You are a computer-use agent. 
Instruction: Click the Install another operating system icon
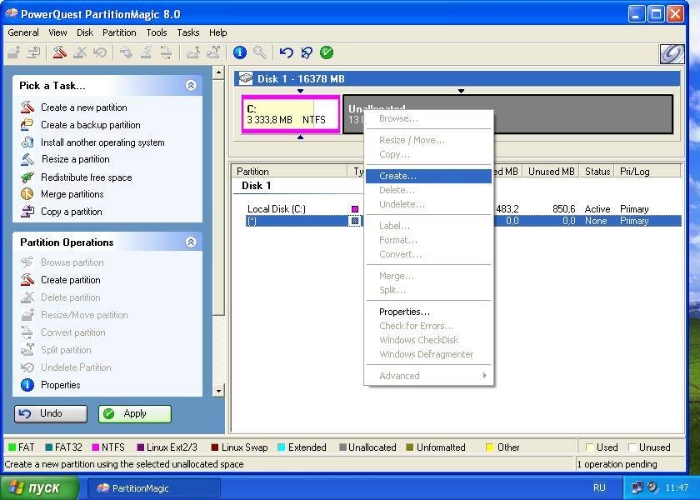click(27, 142)
